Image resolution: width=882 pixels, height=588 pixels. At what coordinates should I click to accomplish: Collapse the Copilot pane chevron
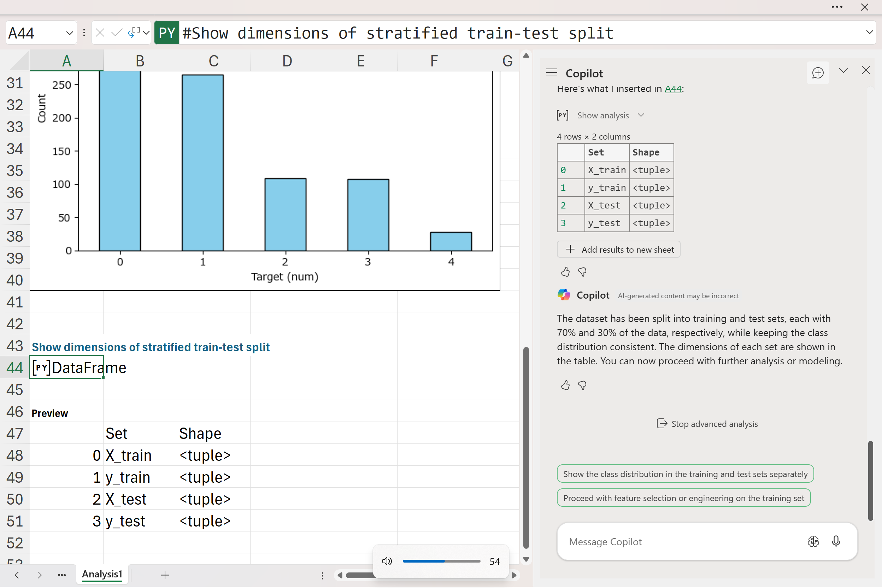(x=843, y=71)
